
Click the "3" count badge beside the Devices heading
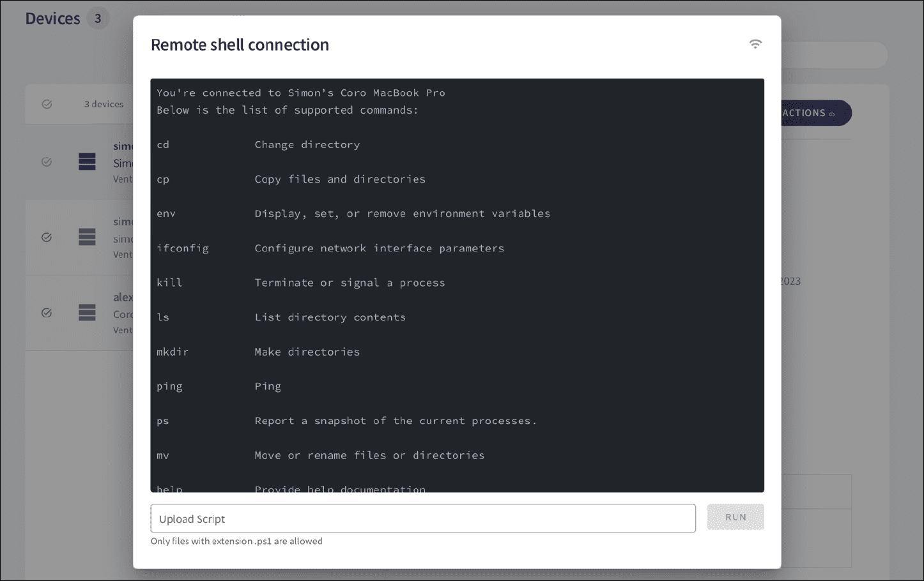click(98, 18)
